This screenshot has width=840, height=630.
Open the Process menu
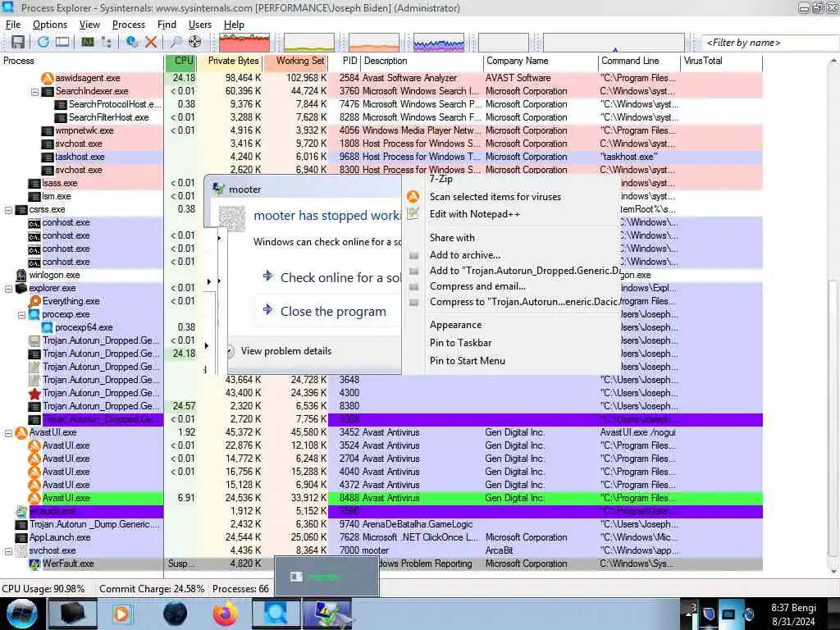click(x=129, y=25)
